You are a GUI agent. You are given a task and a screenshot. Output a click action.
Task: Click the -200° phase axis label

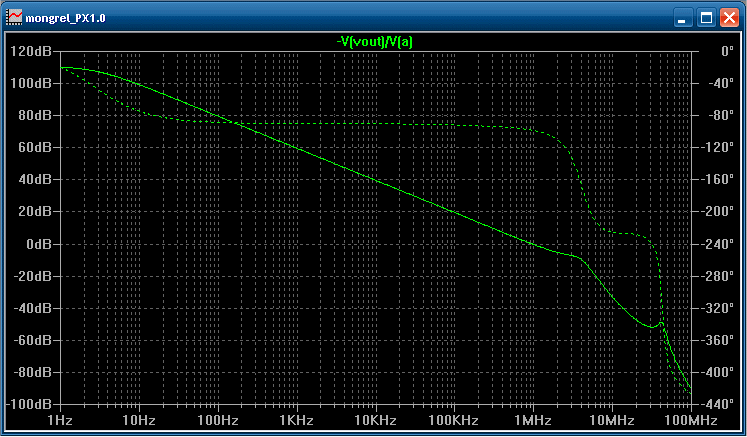click(716, 212)
